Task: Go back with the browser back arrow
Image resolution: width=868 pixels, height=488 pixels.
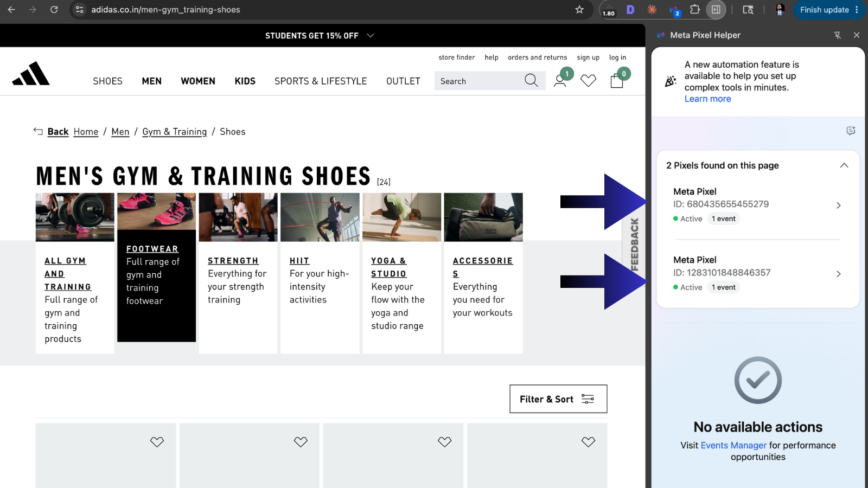Action: pos(11,10)
